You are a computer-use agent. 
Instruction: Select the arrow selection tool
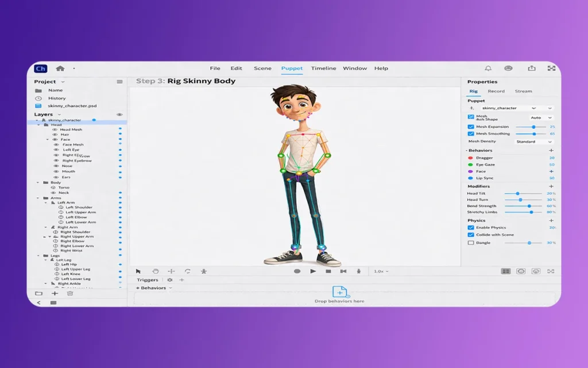138,271
